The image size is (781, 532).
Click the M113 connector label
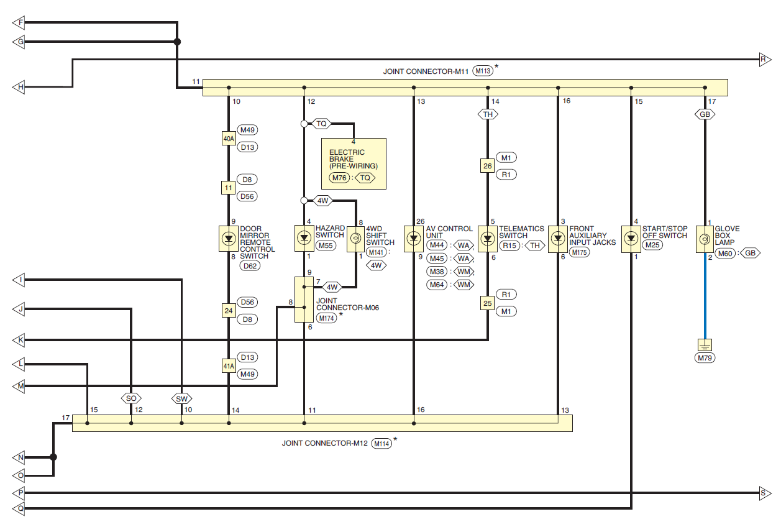[483, 71]
